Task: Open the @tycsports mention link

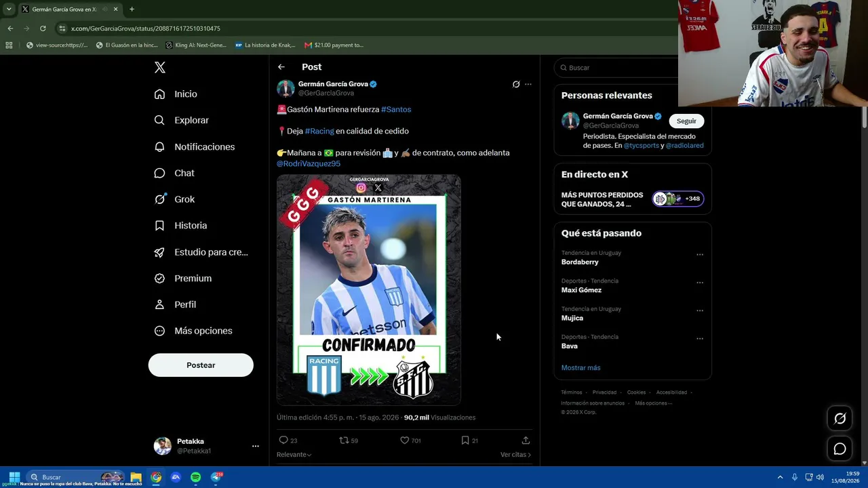Action: pyautogui.click(x=642, y=146)
